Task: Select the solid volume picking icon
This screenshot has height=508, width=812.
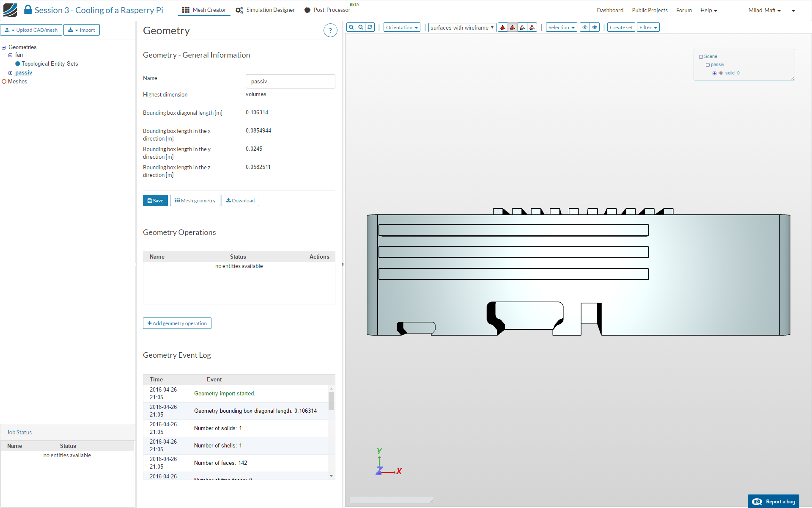Action: click(503, 28)
